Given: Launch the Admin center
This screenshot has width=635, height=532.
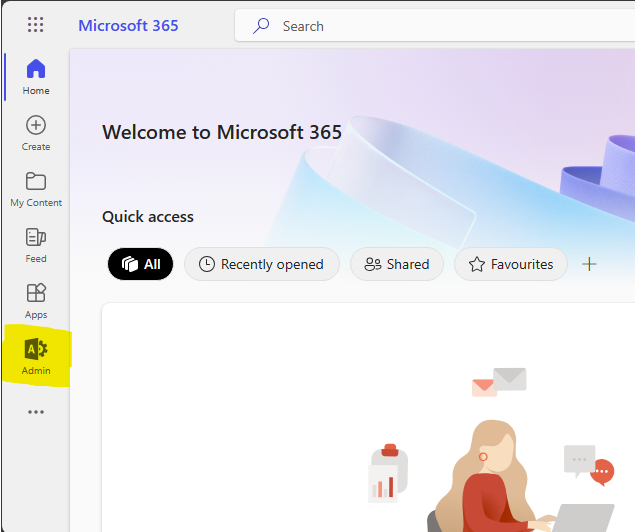Looking at the screenshot, I should pos(36,357).
